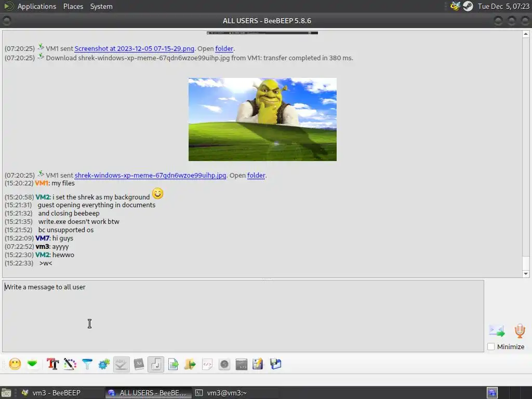This screenshot has height=399, width=532.
Task: Open the Places menu
Action: (73, 6)
